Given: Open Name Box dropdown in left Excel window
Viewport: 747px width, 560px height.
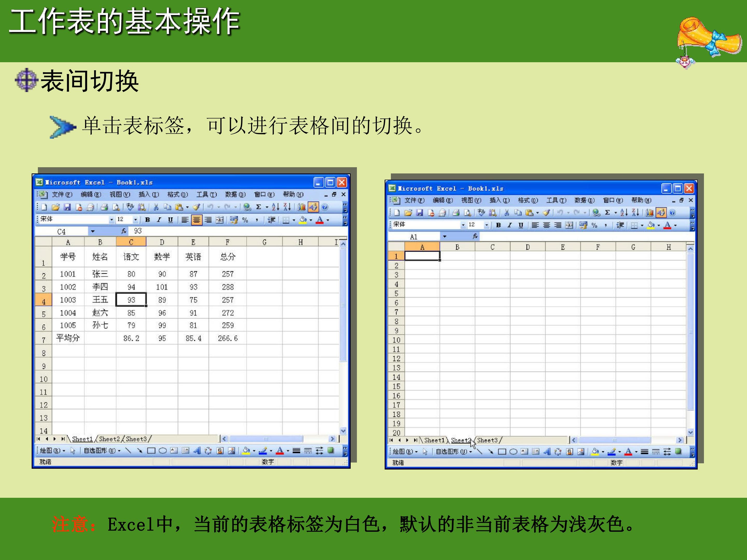Looking at the screenshot, I should click(x=93, y=232).
